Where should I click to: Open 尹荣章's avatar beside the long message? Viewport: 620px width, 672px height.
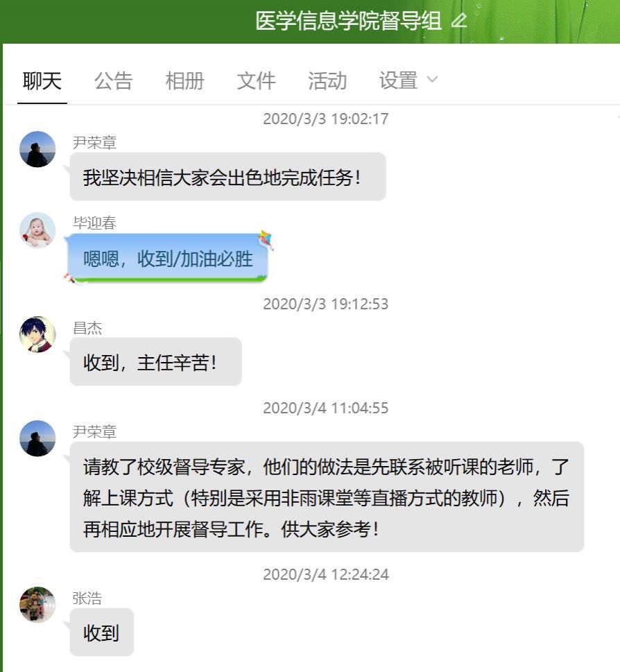coord(37,438)
